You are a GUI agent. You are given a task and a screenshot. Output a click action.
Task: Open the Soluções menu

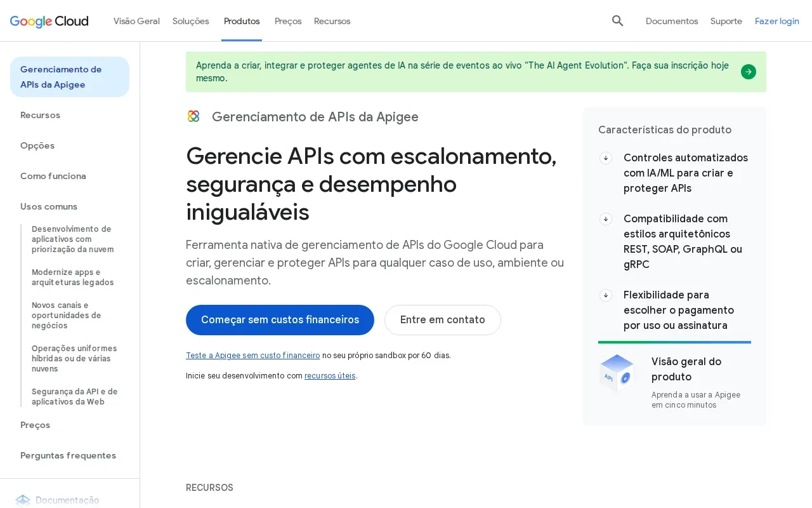(x=190, y=21)
